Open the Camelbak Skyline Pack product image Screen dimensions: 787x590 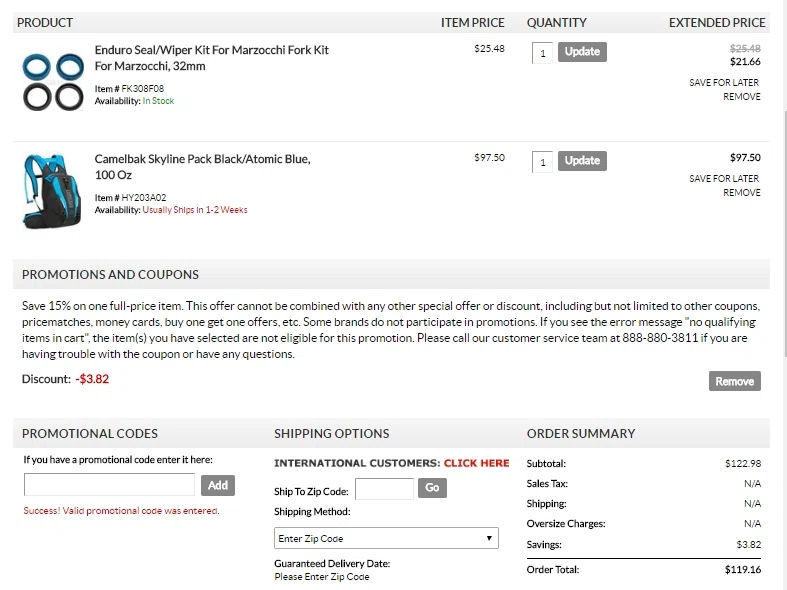tap(52, 191)
